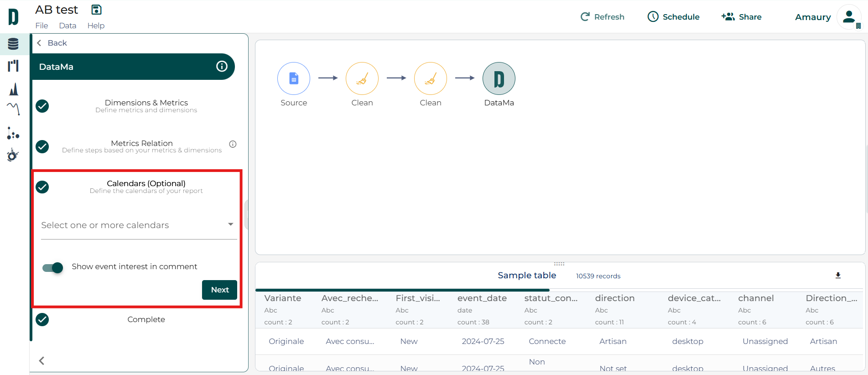Image resolution: width=868 pixels, height=375 pixels.
Task: Select the first Clean node
Action: tap(362, 78)
